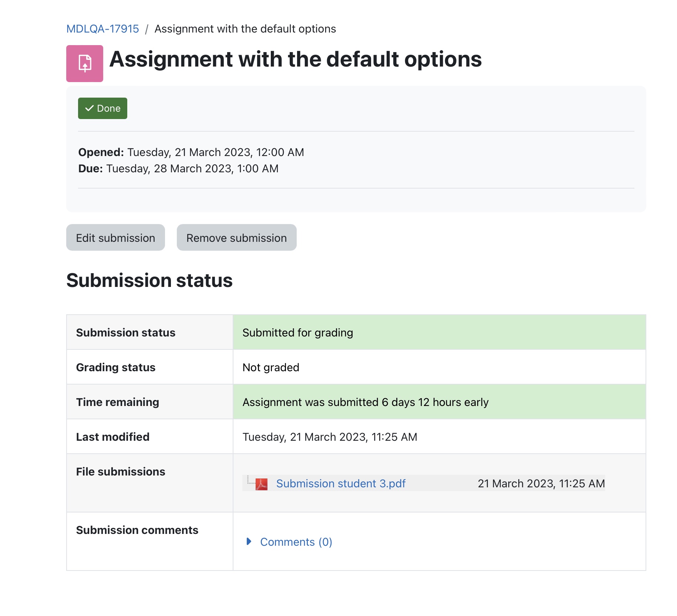Viewport: 677px width, 616px height.
Task: Click the page title heading
Action: click(296, 59)
